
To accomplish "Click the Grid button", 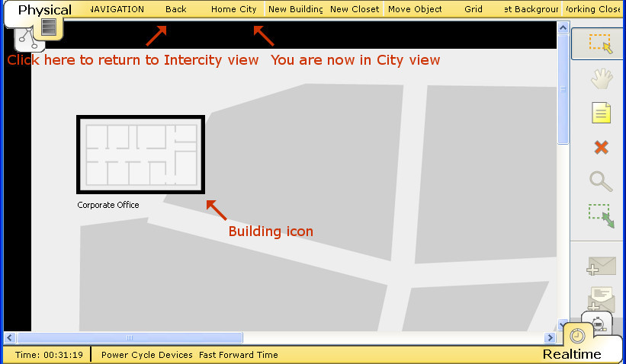I will 474,9.
